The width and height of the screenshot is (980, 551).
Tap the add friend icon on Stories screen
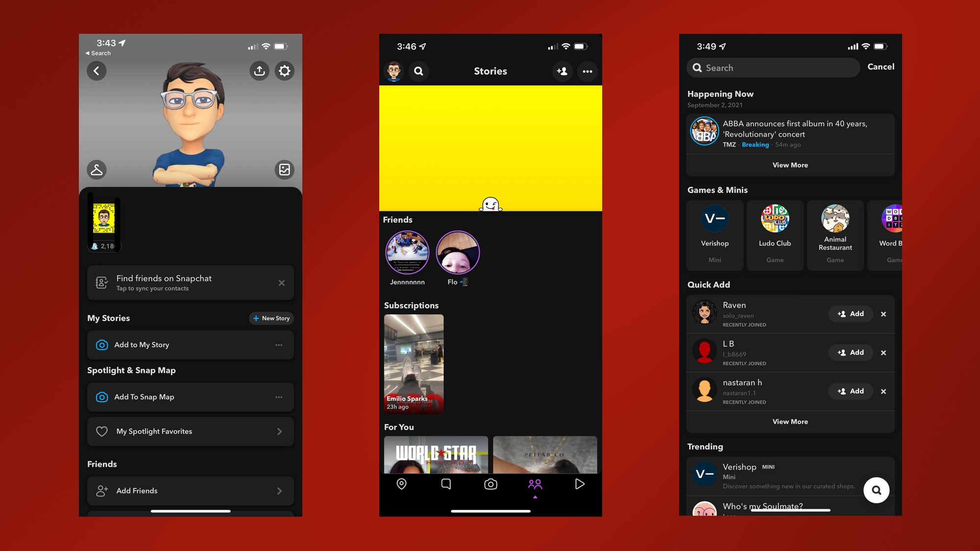coord(563,71)
